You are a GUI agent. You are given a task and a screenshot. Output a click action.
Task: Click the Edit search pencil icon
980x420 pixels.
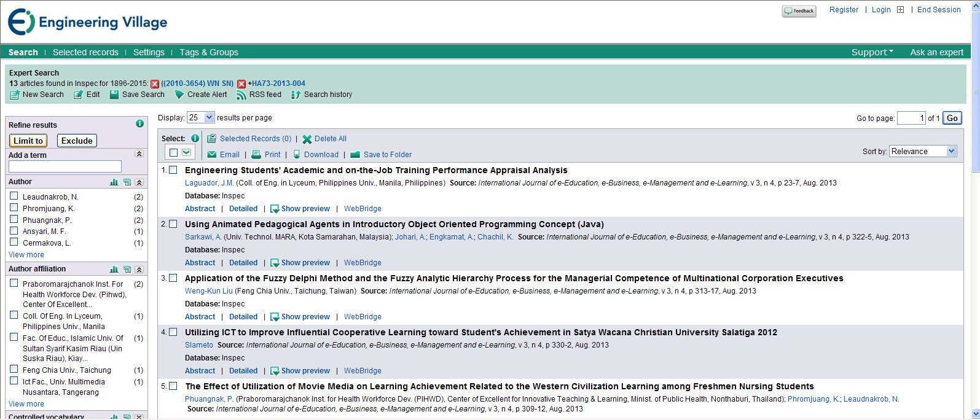coord(78,95)
